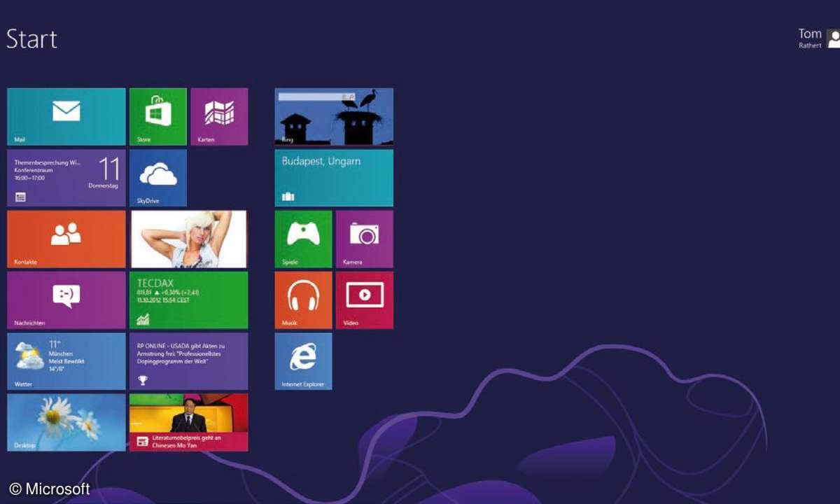
Task: Open the Nachrichten messaging tile
Action: point(66,300)
